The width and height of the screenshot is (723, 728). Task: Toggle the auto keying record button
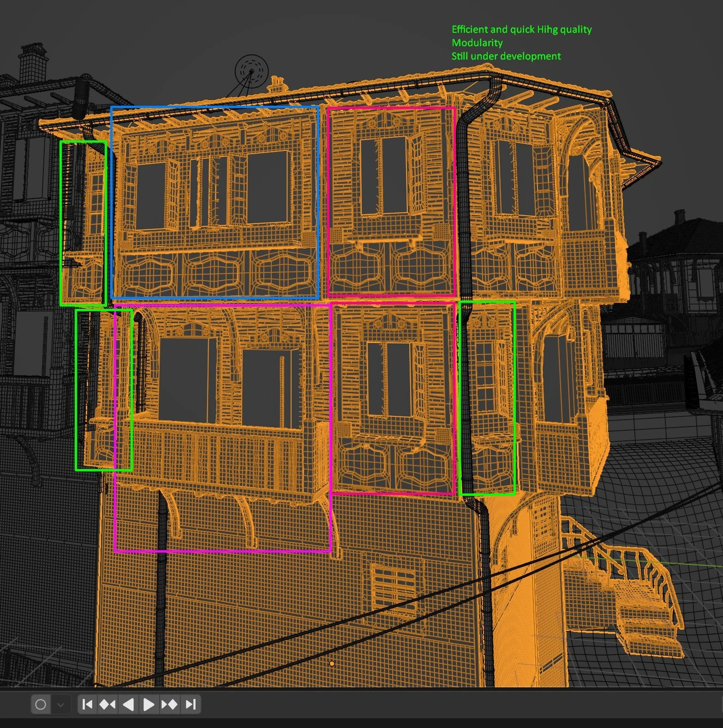coord(41,704)
